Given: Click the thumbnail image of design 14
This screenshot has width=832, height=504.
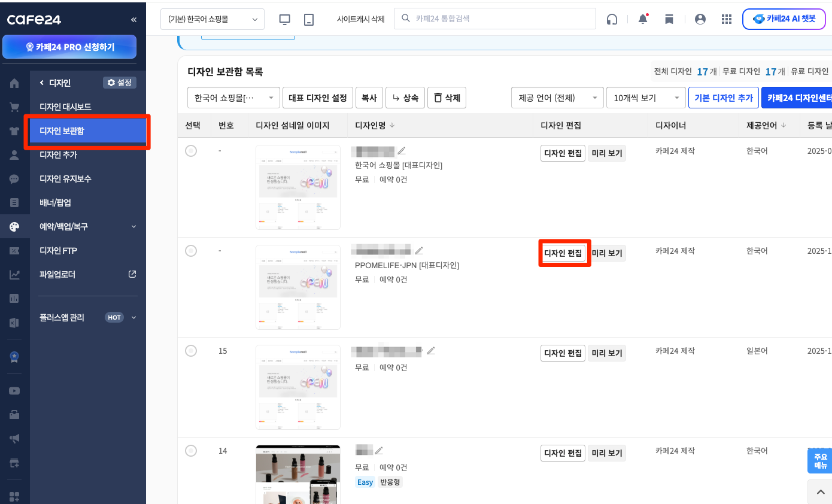Looking at the screenshot, I should point(297,473).
